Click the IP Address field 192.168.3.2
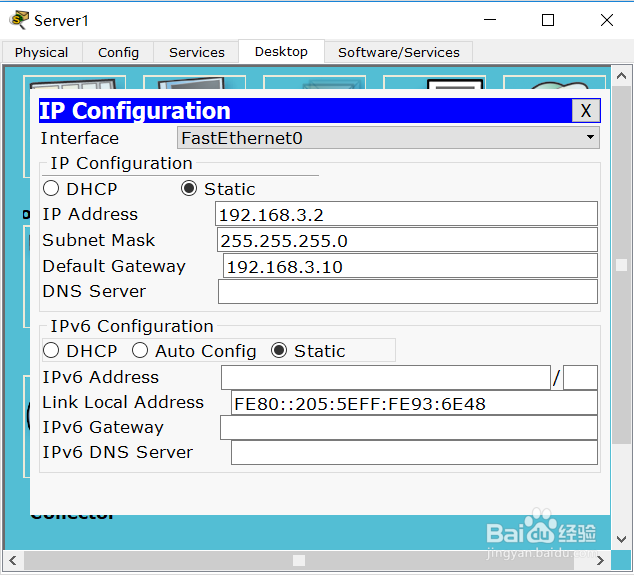Viewport: 634px width, 575px height. coord(406,214)
